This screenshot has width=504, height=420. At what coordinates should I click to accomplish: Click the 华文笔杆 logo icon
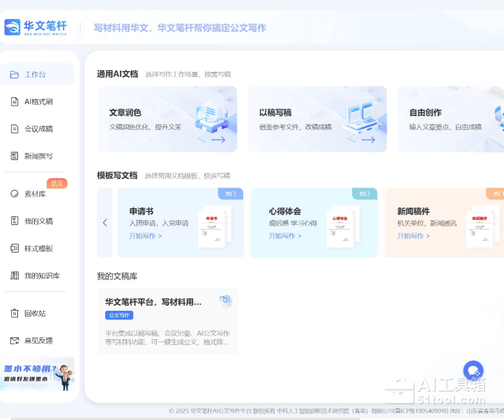click(12, 27)
